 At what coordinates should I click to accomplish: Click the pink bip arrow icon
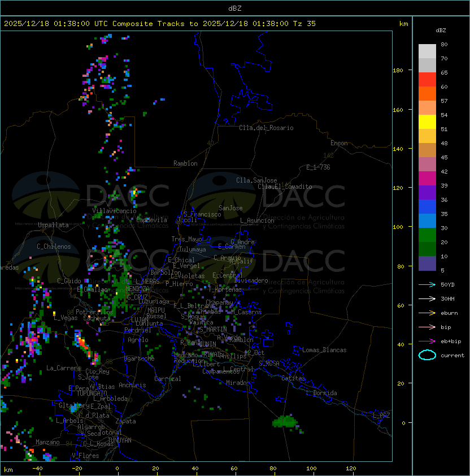(427, 327)
